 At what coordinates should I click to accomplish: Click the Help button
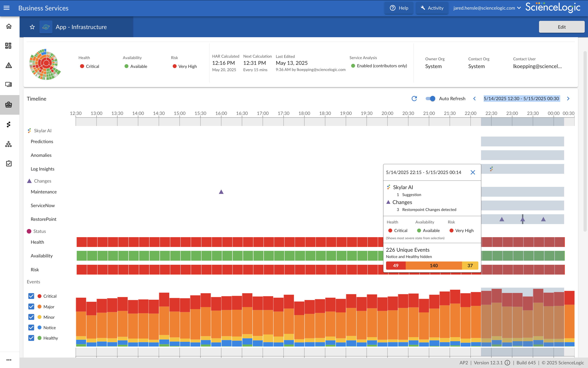[x=399, y=8]
